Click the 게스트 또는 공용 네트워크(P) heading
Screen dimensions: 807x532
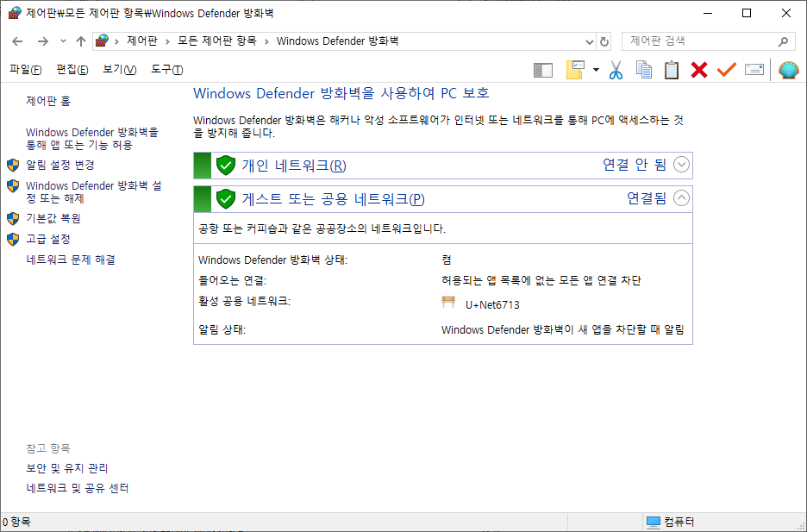[x=333, y=199]
